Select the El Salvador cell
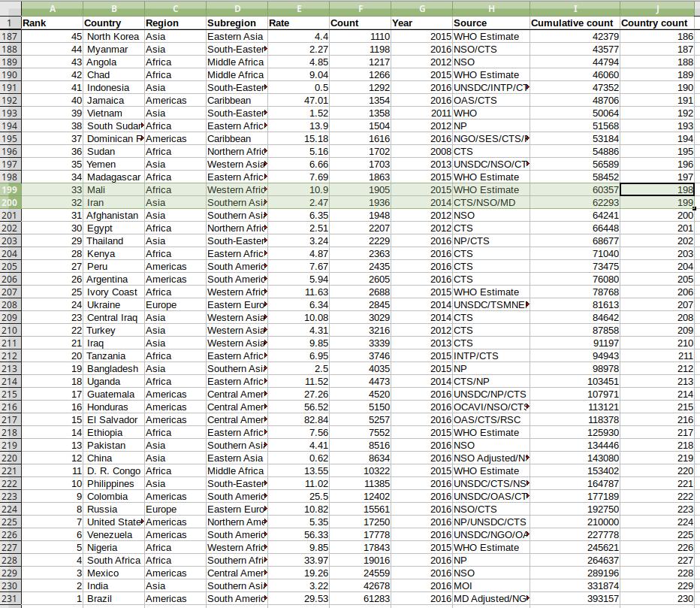 [114, 420]
